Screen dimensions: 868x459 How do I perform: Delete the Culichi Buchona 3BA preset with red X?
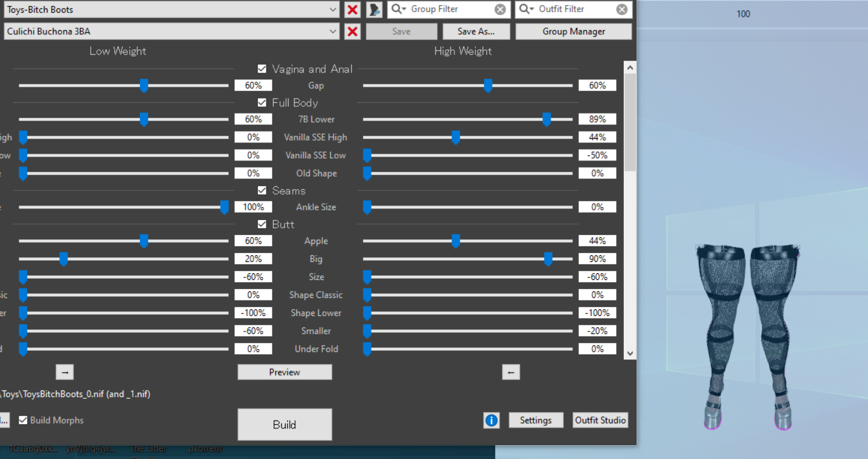[x=353, y=31]
